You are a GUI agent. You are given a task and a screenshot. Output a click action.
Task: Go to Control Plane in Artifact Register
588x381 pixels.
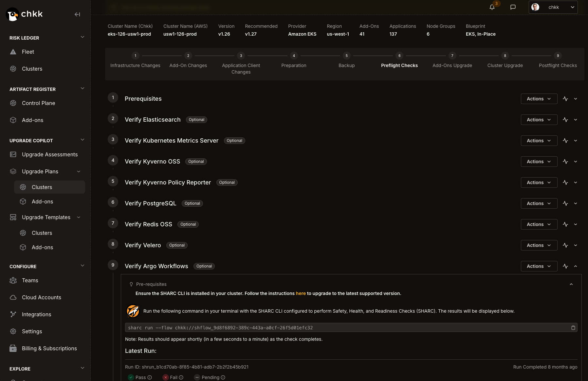click(x=38, y=103)
